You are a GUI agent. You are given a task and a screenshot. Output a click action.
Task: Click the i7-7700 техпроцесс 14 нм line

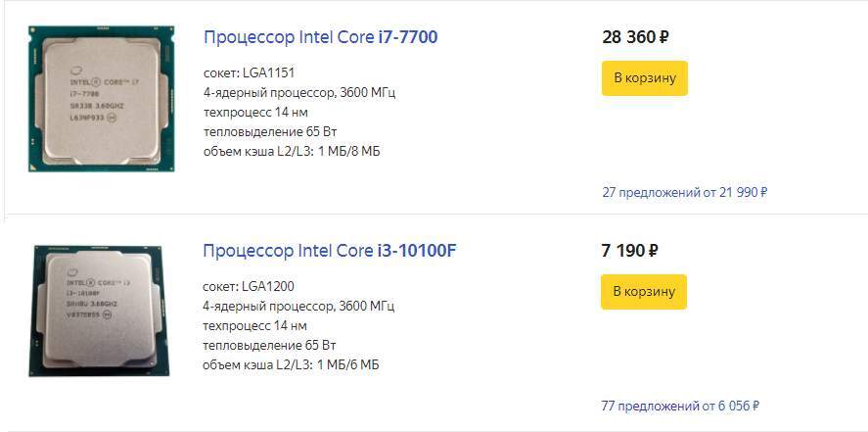(254, 113)
